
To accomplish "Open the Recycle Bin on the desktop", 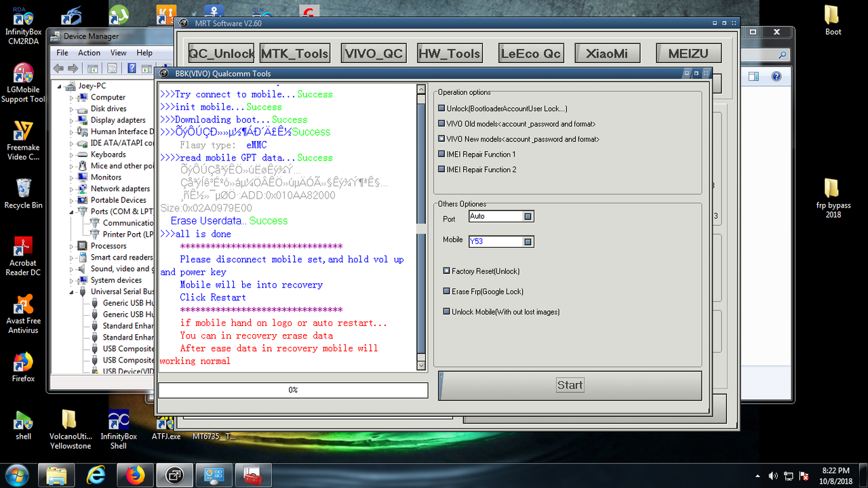I will point(23,193).
